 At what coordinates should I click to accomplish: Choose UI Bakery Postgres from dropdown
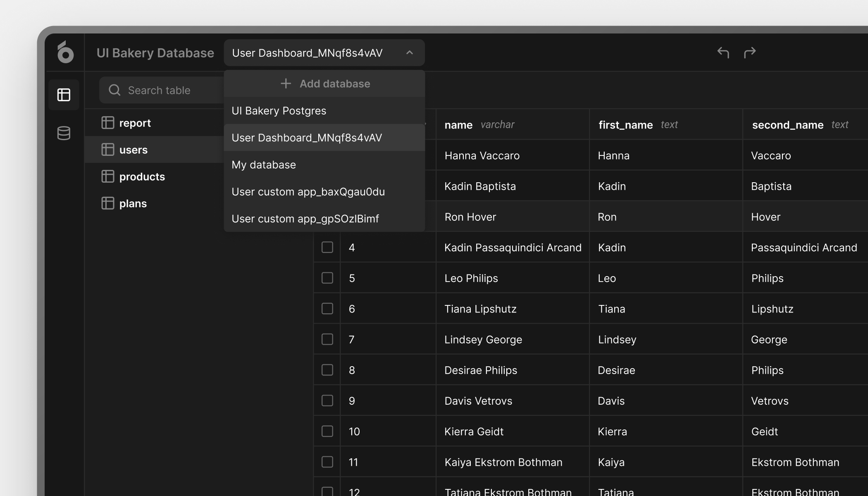[279, 111]
